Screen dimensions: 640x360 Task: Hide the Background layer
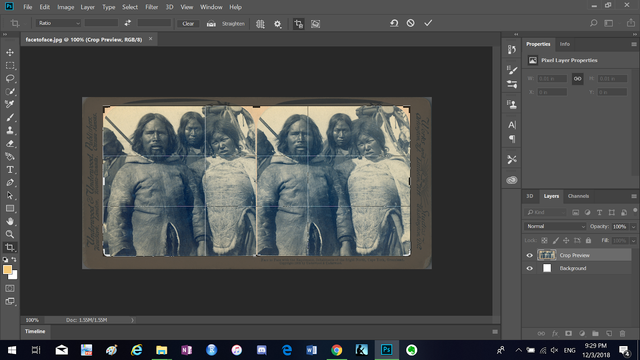tap(529, 269)
